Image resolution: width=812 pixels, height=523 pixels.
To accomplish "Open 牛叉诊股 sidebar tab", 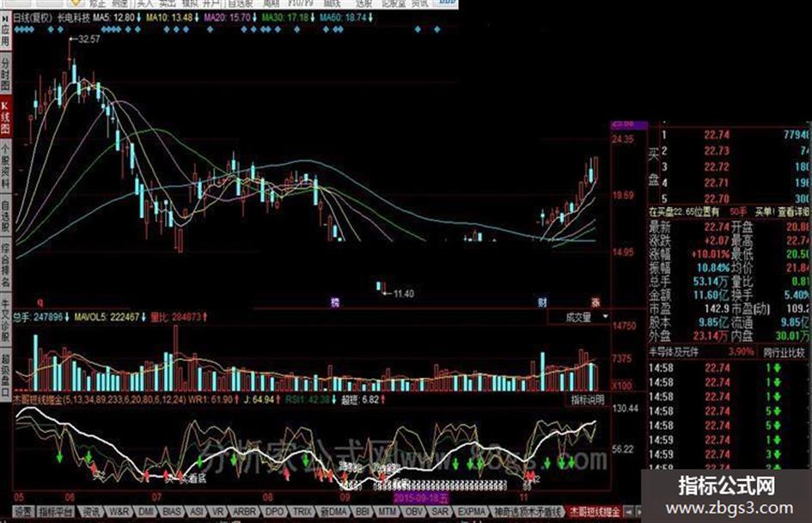I will coord(5,319).
